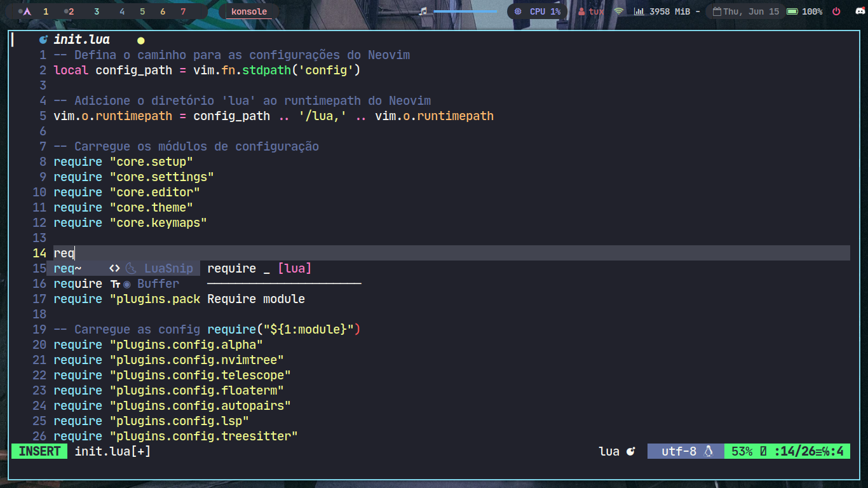This screenshot has width=868, height=488.
Task: Click the 'require _ [lua]' doc header
Action: coord(259,268)
